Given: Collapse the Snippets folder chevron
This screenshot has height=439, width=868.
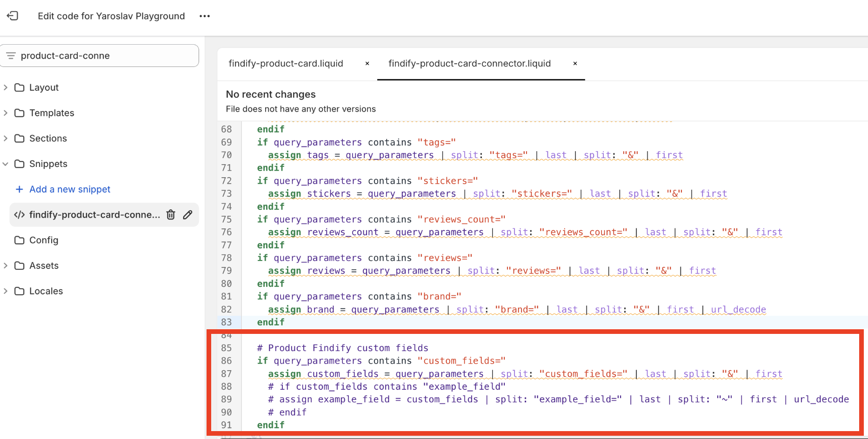Looking at the screenshot, I should tap(6, 164).
